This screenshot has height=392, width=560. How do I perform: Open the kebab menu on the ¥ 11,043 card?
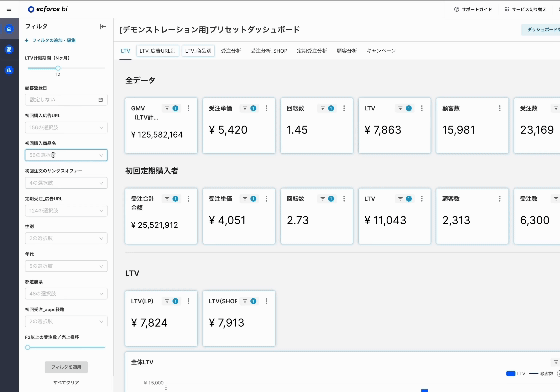coord(422,199)
